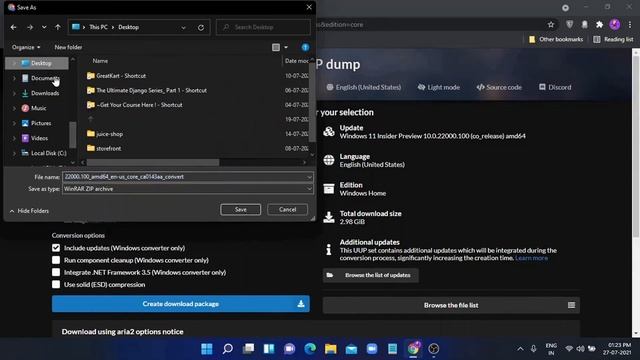Switch to Light mode
This screenshot has width=640, height=360.
point(438,87)
